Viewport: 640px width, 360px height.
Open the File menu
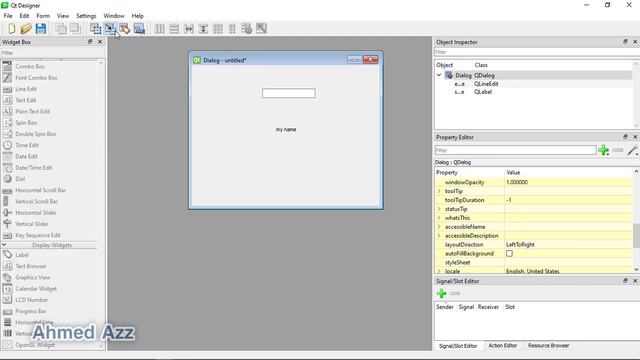tap(8, 16)
